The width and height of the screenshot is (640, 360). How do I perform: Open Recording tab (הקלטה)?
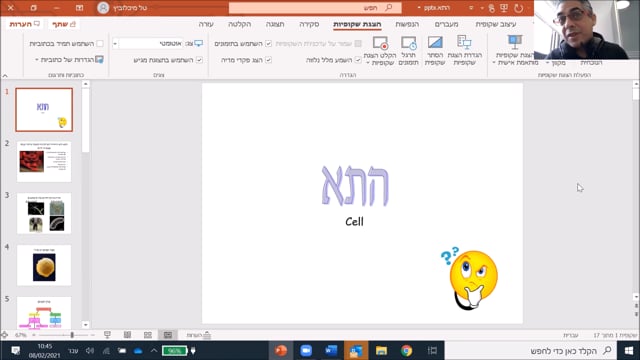click(240, 24)
